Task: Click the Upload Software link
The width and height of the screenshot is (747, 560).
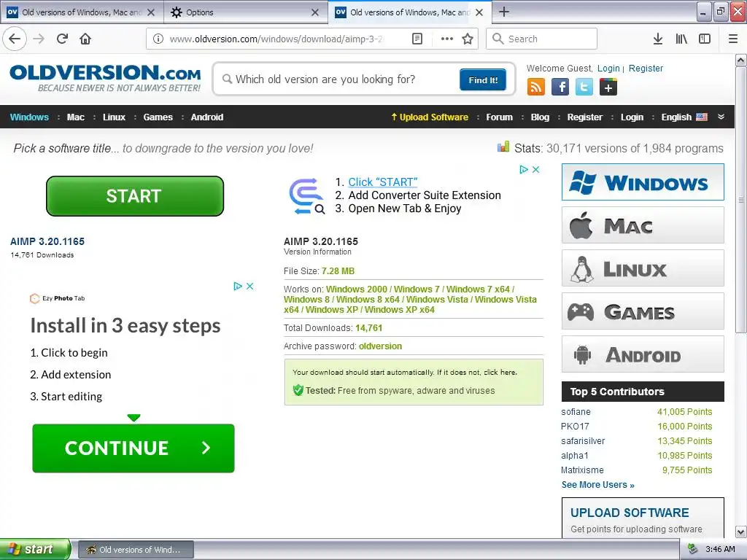Action: point(430,117)
